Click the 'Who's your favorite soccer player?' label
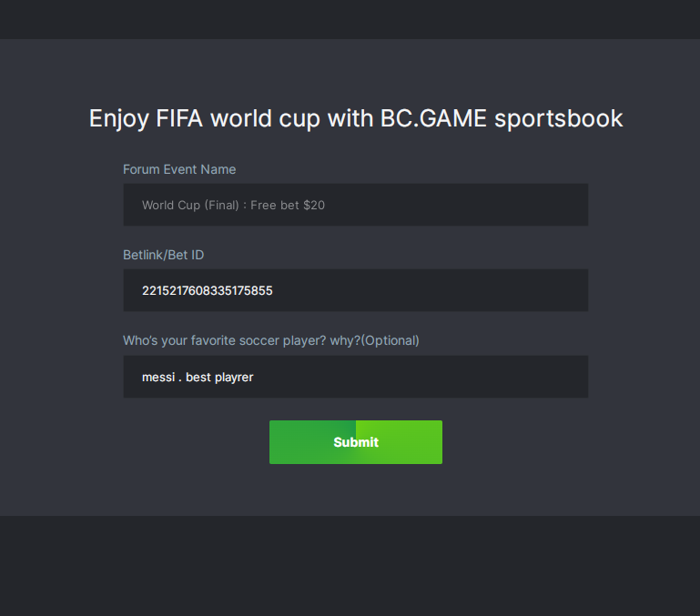This screenshot has height=616, width=700. 226,340
